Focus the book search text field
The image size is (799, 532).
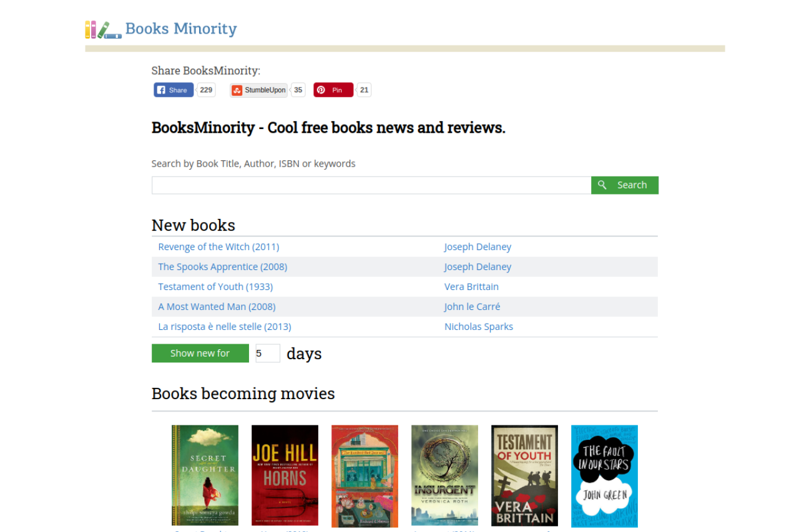pos(371,185)
